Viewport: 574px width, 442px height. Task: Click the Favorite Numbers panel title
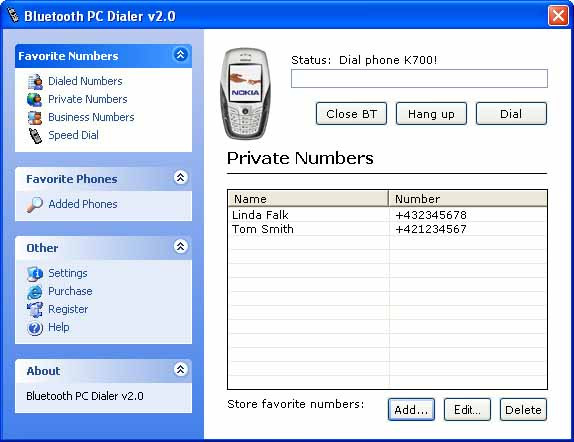click(68, 56)
